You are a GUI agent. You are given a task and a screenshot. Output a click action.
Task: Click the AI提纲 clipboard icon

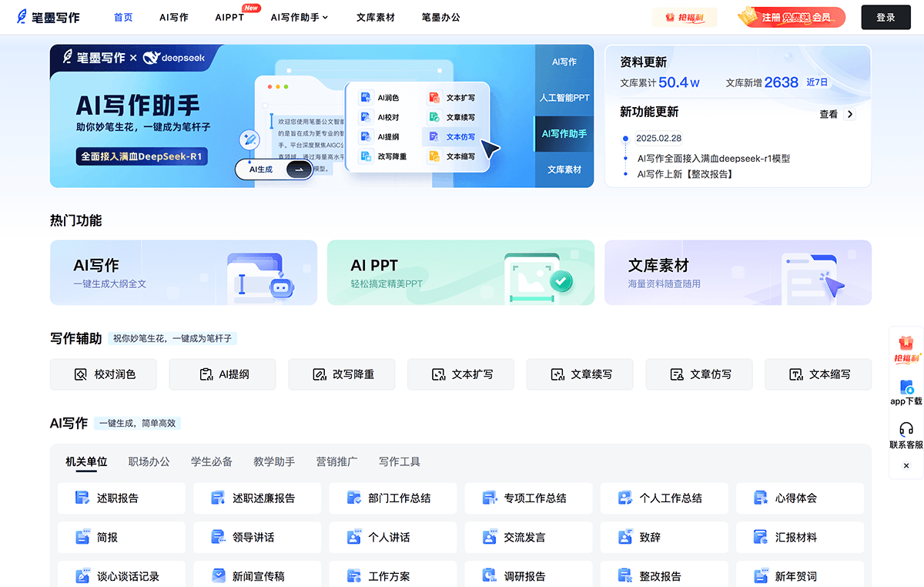[x=206, y=374]
